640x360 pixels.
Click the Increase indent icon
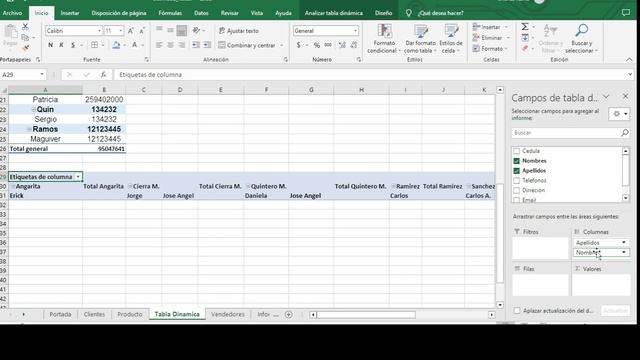point(207,45)
